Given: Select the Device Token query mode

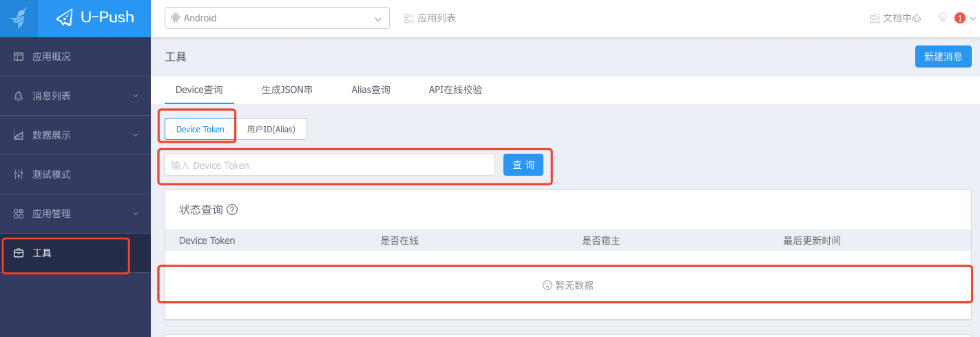Looking at the screenshot, I should [x=200, y=129].
